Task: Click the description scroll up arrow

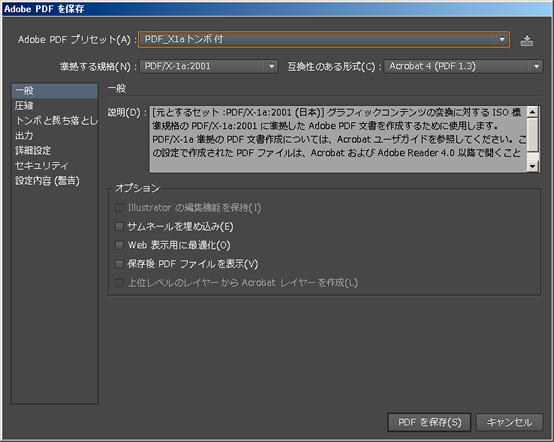Action: point(532,112)
